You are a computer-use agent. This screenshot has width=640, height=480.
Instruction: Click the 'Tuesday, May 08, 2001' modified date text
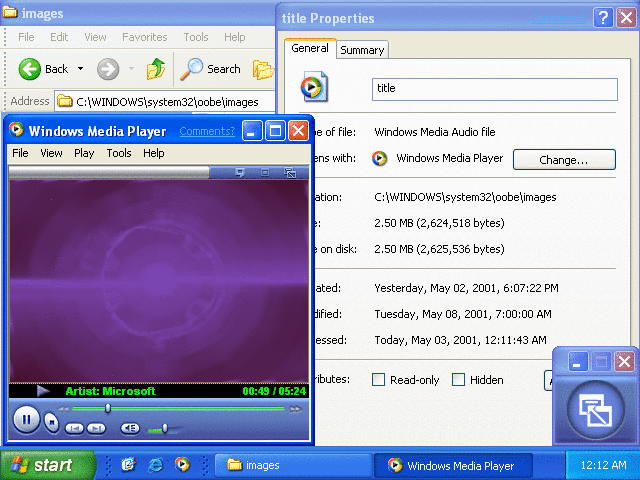click(463, 314)
